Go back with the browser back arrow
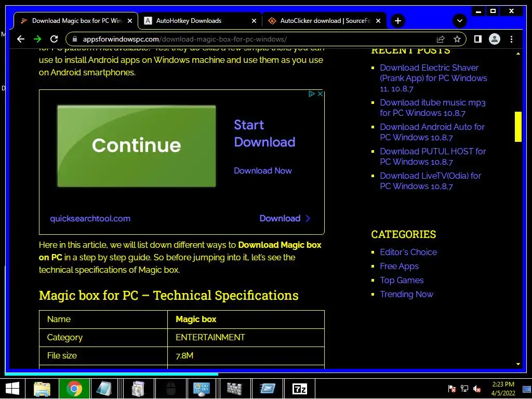 (x=21, y=39)
